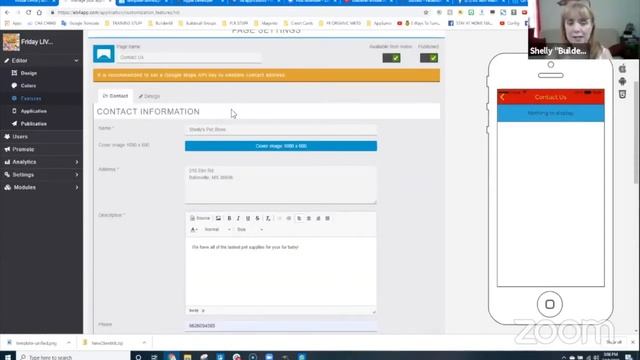Toggle underline formatting in description editor
The height and width of the screenshot is (360, 640).
(248, 218)
